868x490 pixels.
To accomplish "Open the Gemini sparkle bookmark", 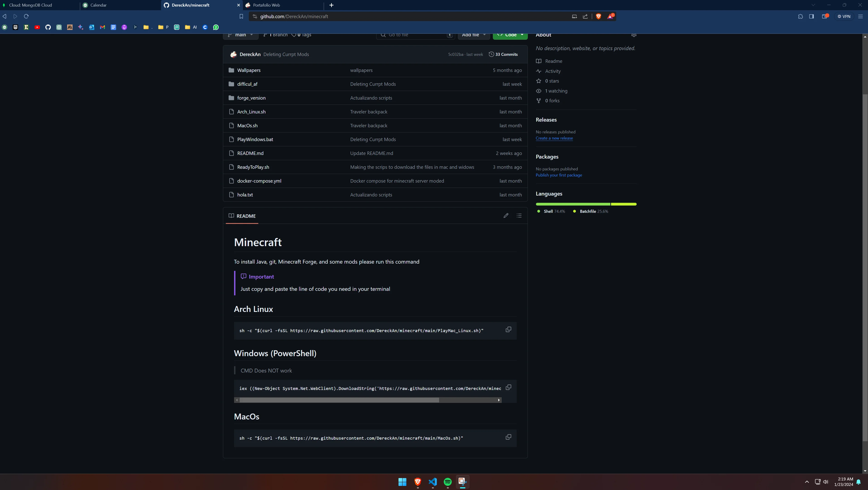I will click(x=81, y=27).
